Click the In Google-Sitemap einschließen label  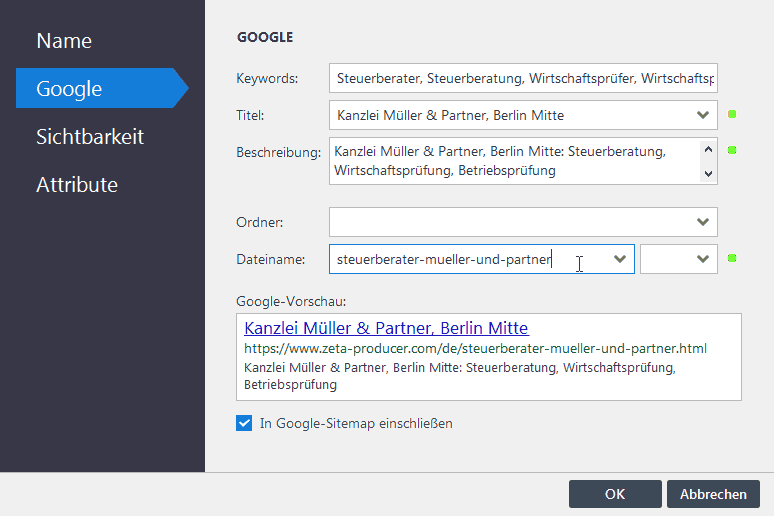(x=356, y=423)
